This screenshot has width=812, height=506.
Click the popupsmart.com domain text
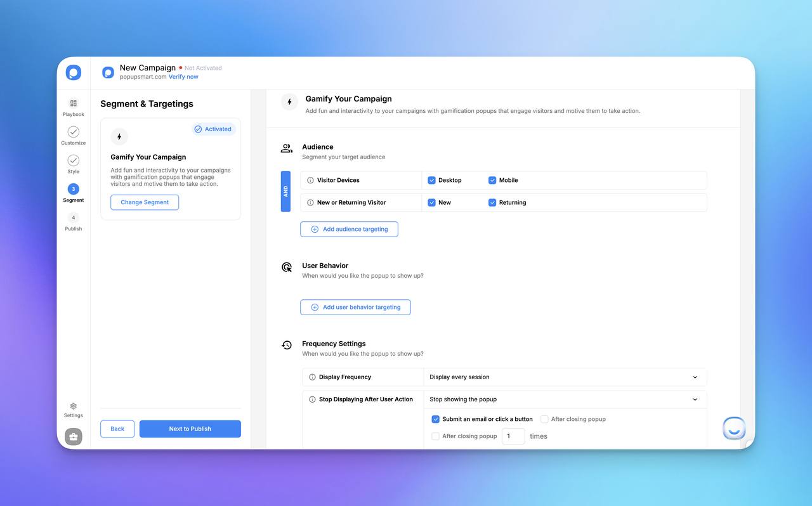pyautogui.click(x=143, y=77)
